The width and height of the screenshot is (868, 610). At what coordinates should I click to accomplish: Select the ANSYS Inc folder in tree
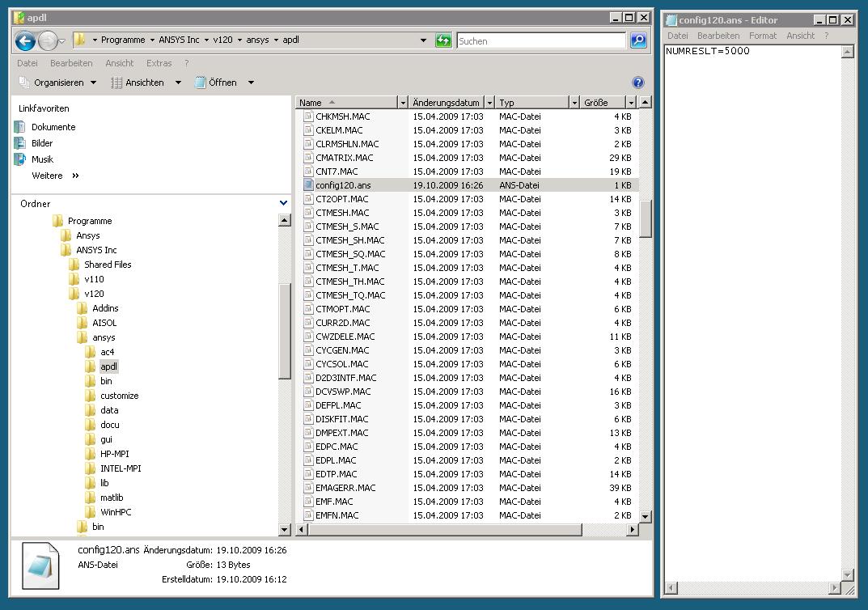[x=96, y=250]
